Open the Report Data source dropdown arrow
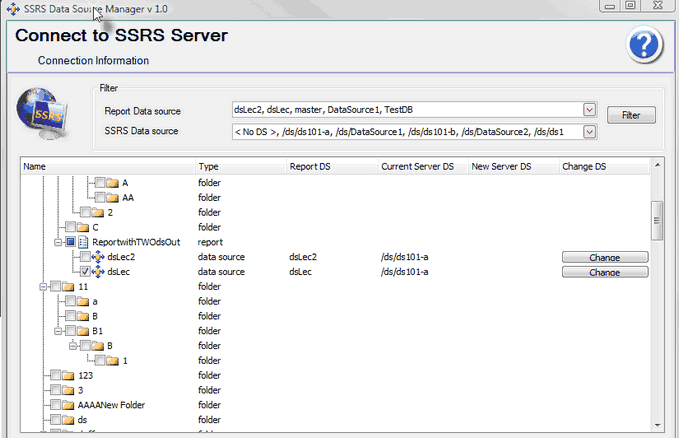This screenshot has width=679, height=438. (589, 110)
